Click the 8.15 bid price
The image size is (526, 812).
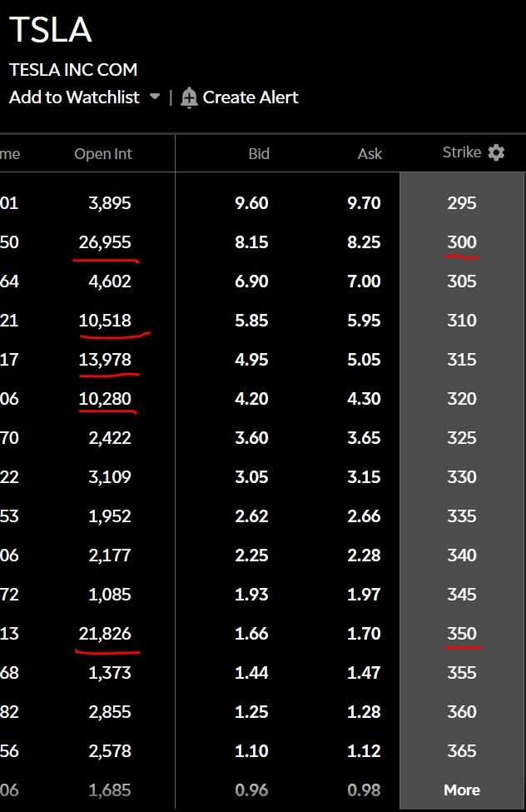tap(251, 242)
